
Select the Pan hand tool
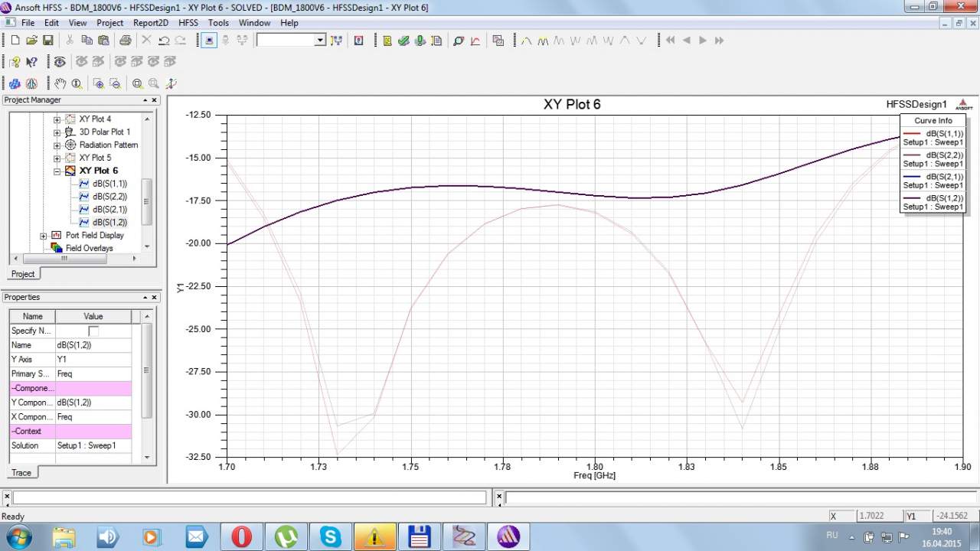point(60,83)
